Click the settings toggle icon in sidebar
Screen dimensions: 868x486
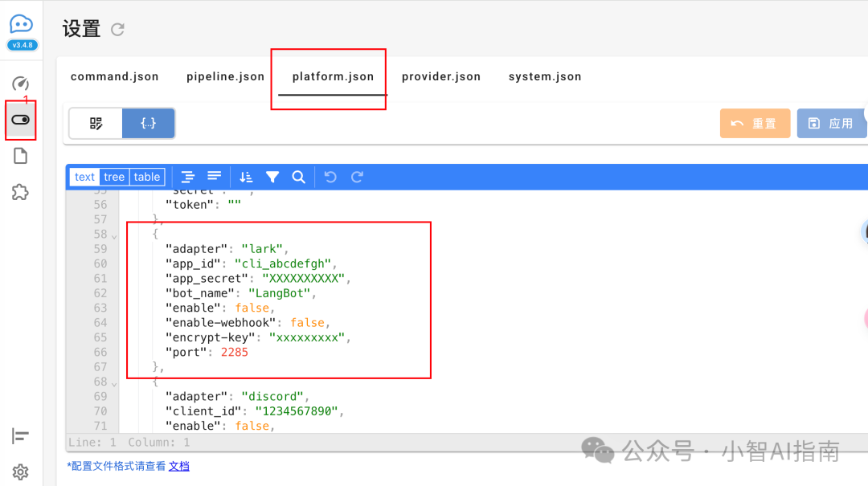21,120
